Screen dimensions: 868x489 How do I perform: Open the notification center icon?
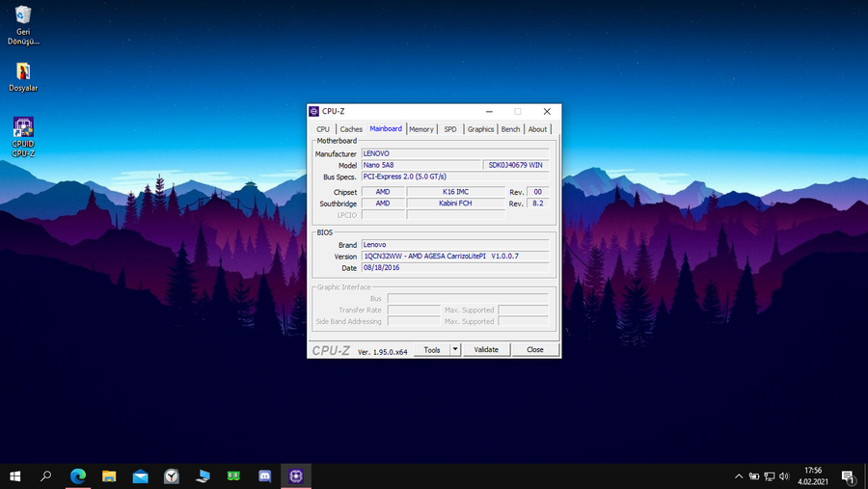[x=848, y=476]
